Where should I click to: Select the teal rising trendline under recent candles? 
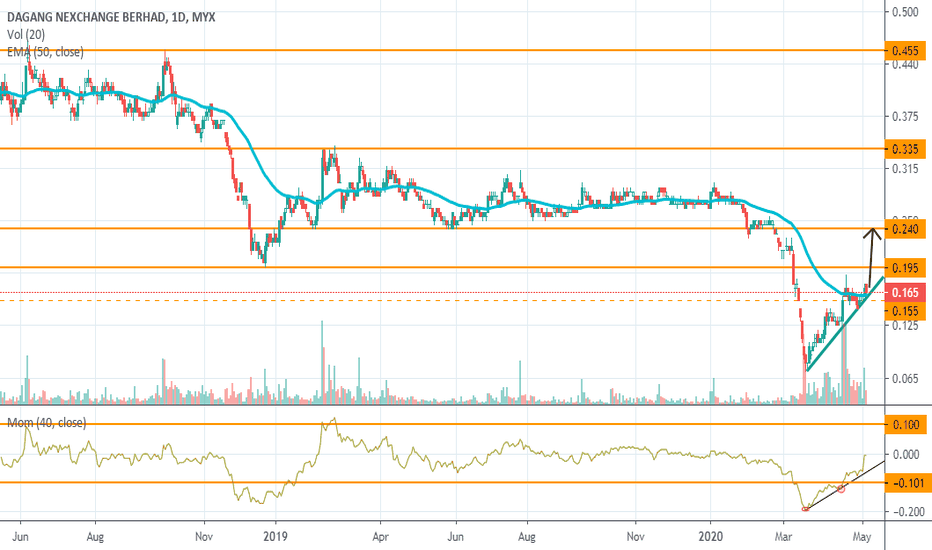tap(845, 323)
